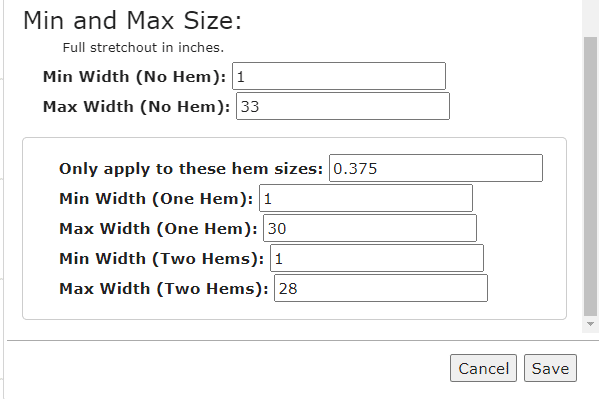This screenshot has height=399, width=600.
Task: Select the hem sizes field showing 0.375
Action: (436, 168)
